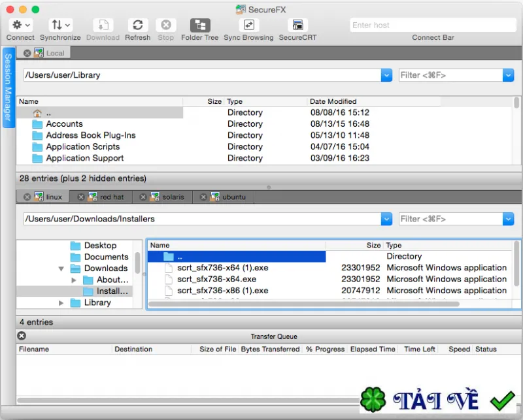
Task: Select the home parent directory row
Action: pyautogui.click(x=99, y=112)
